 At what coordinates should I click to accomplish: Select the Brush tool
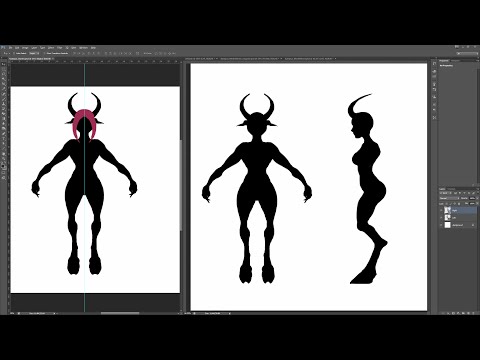tap(4, 99)
